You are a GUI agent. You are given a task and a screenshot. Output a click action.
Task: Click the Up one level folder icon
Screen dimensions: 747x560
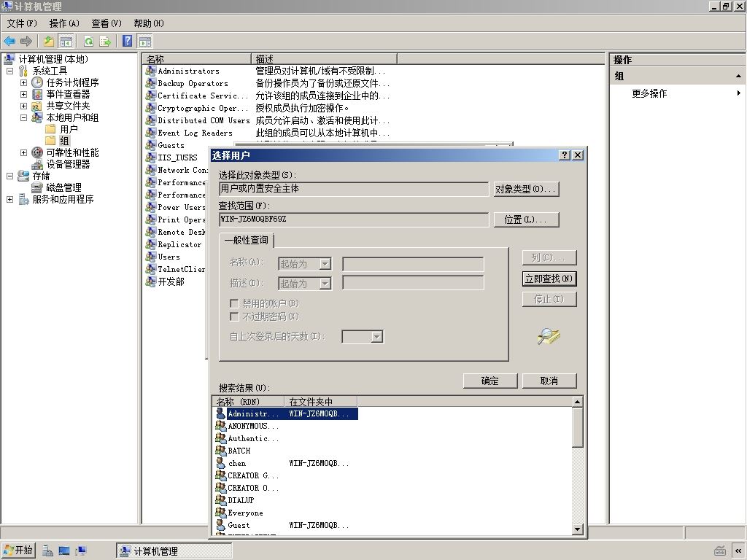[49, 42]
